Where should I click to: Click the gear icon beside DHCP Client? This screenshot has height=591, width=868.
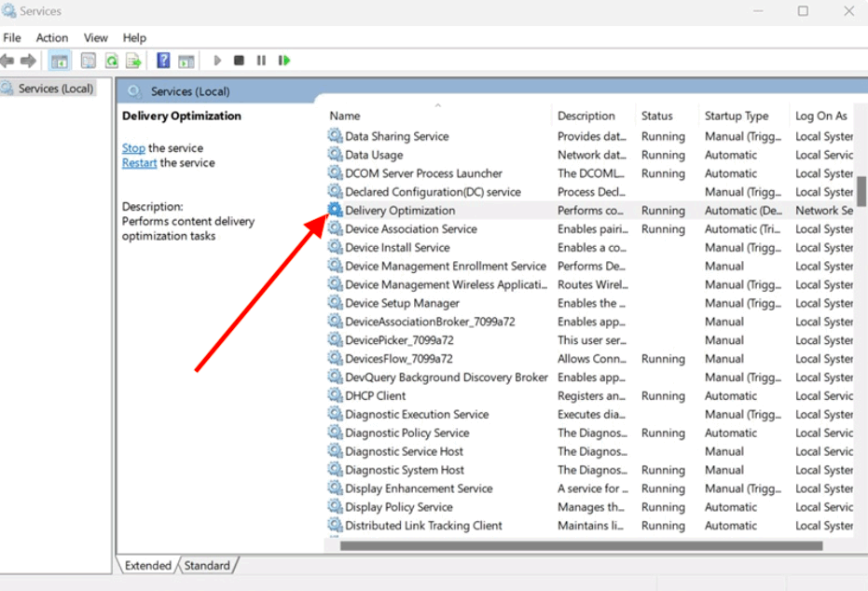pos(335,396)
